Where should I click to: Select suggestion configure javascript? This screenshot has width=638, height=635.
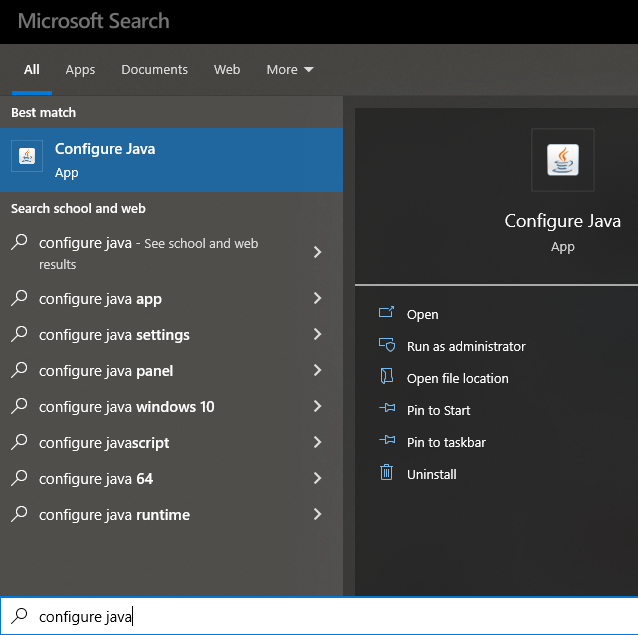tap(171, 442)
